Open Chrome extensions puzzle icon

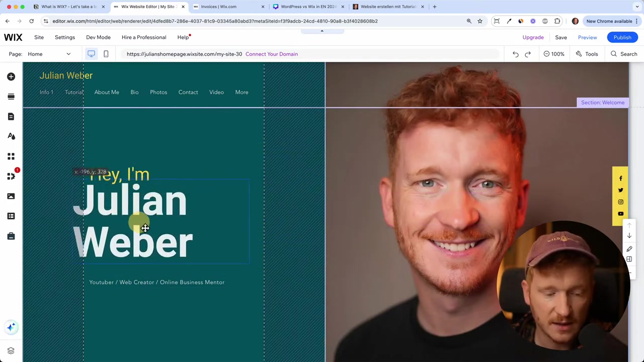(557, 21)
